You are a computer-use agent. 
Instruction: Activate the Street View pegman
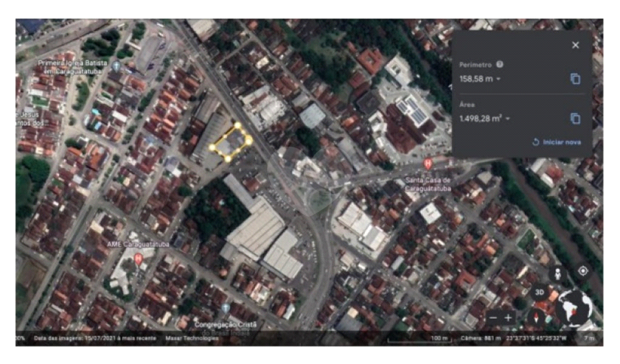557,273
